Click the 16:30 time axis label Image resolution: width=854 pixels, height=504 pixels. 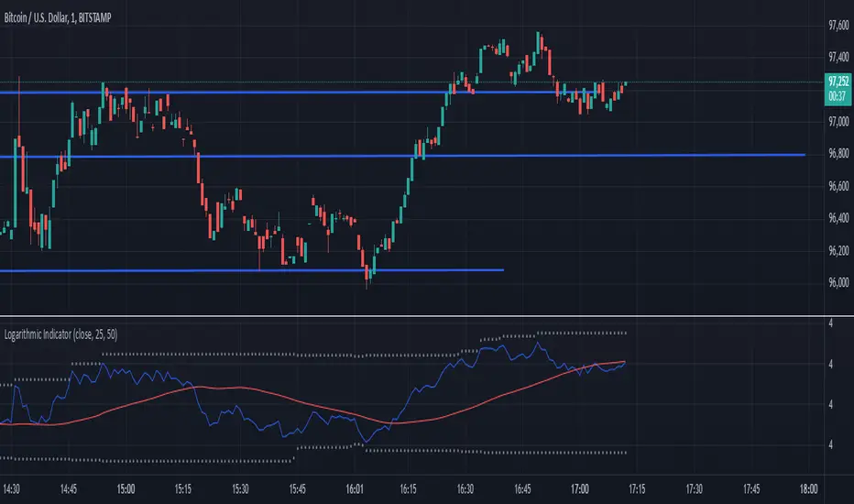465,488
